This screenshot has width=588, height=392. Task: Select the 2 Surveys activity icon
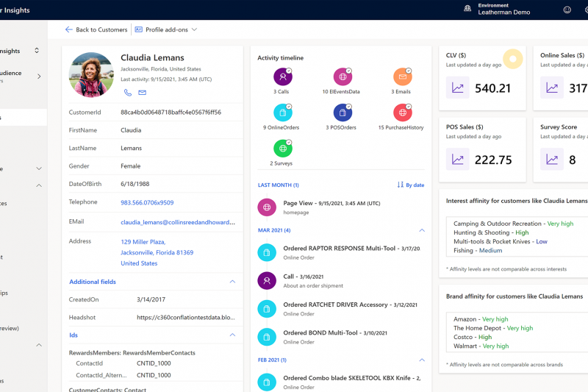tap(283, 149)
